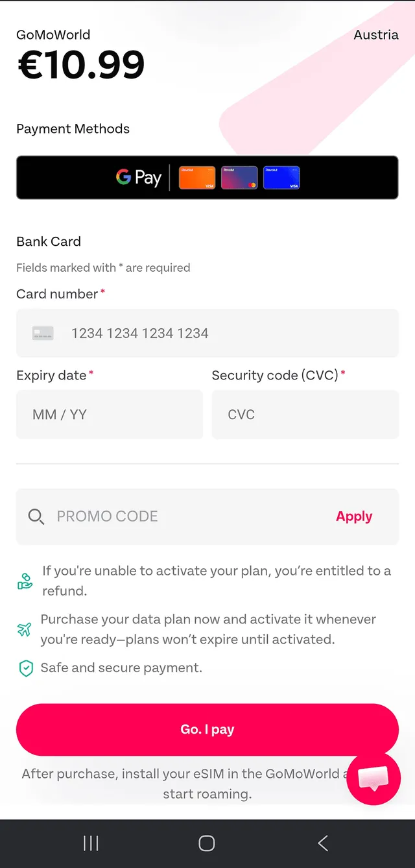Focus the MM / YY expiry field
Image resolution: width=415 pixels, height=868 pixels.
tap(109, 414)
